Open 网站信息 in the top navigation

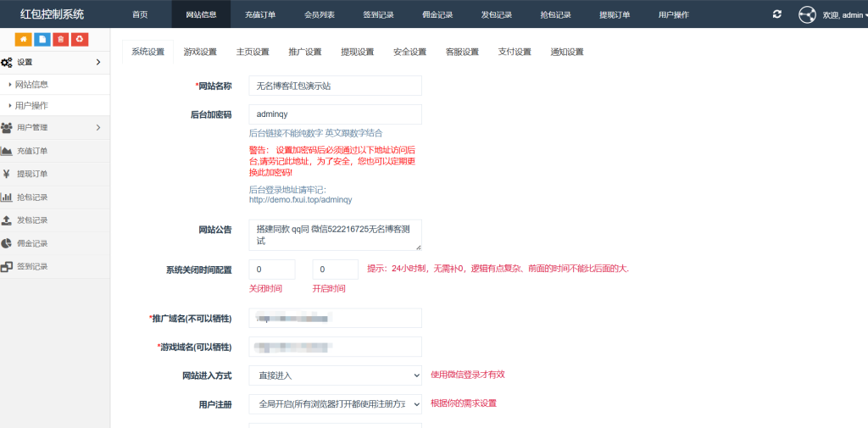[202, 14]
